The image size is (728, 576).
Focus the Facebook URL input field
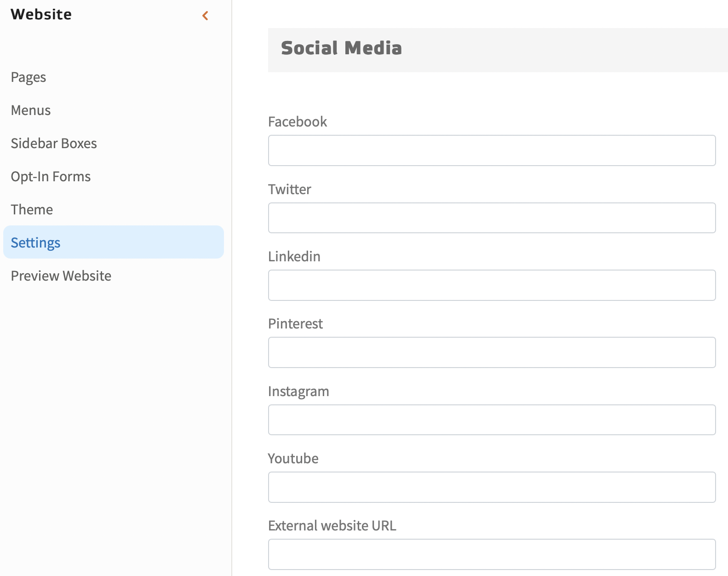(x=492, y=150)
